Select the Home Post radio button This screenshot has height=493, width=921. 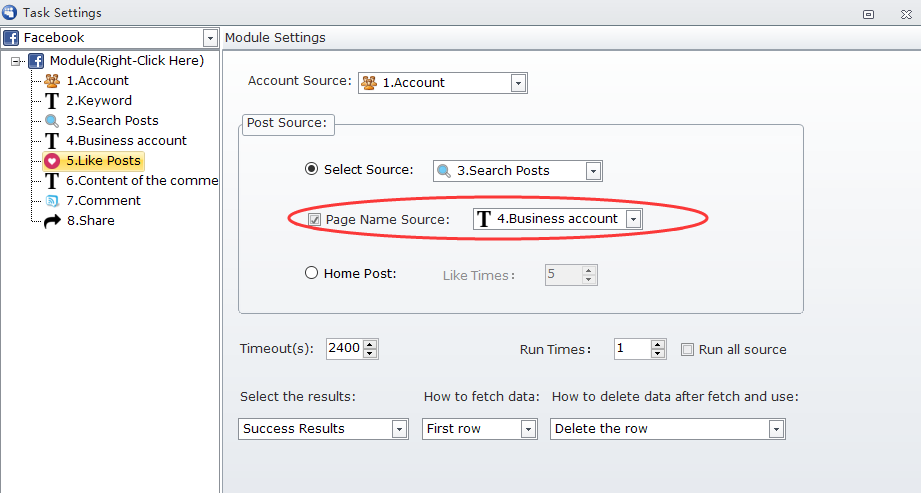pos(311,273)
